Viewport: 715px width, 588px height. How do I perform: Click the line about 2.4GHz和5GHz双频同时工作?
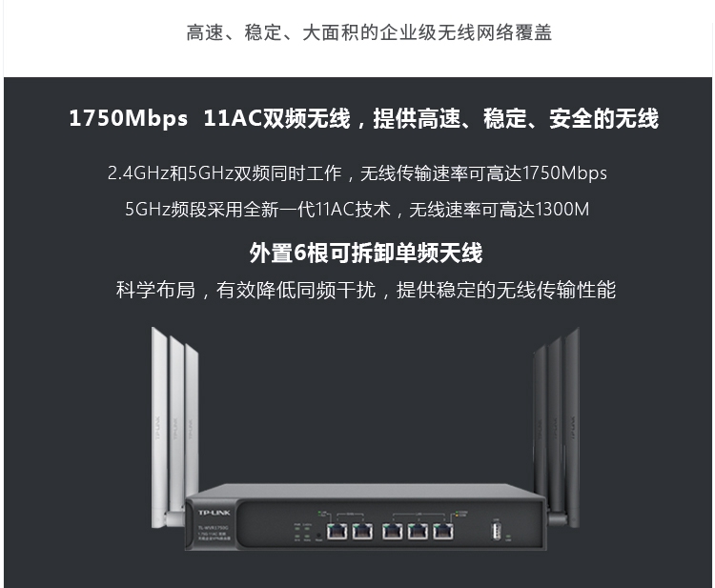point(357,173)
